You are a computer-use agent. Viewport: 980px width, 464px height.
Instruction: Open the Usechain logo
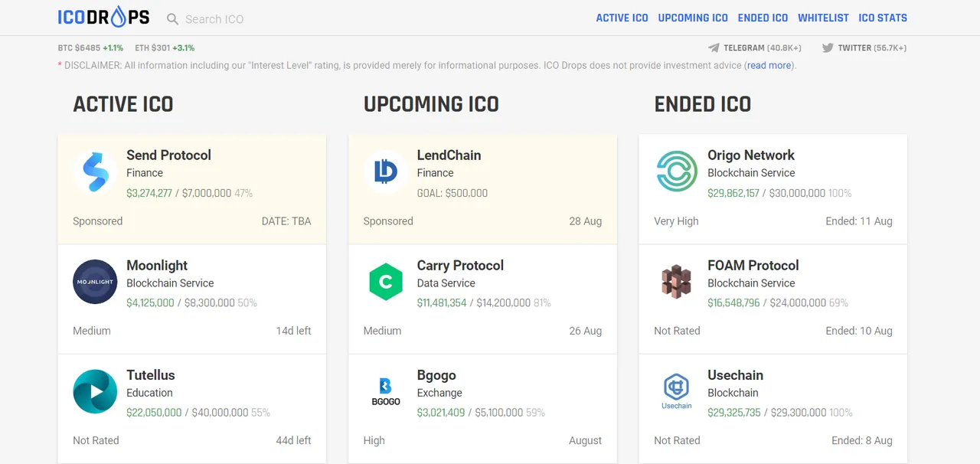[x=677, y=391]
